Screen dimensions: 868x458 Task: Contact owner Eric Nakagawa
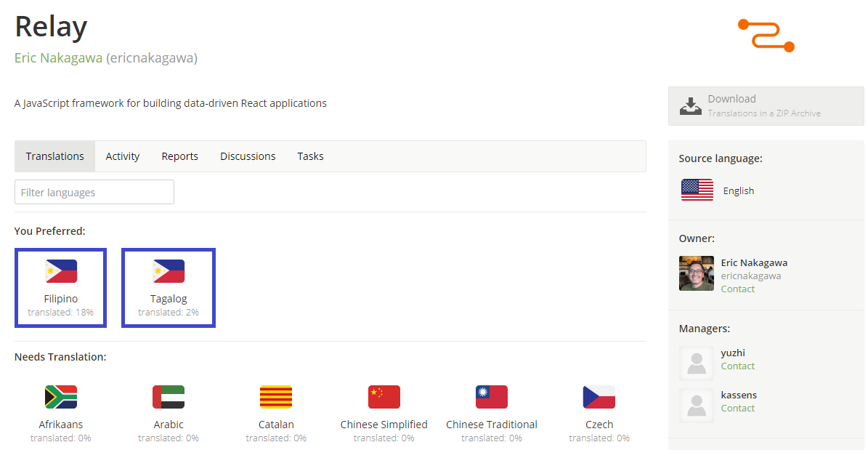737,289
